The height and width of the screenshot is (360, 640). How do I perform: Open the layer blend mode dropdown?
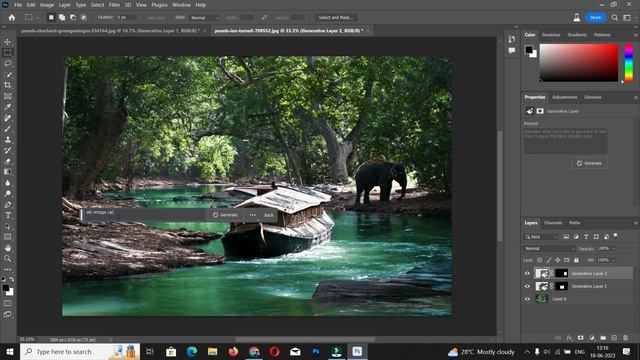549,249
